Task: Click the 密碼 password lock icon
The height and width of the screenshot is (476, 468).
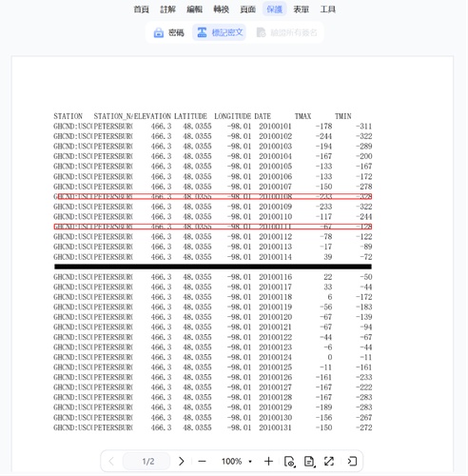Action: [x=158, y=32]
